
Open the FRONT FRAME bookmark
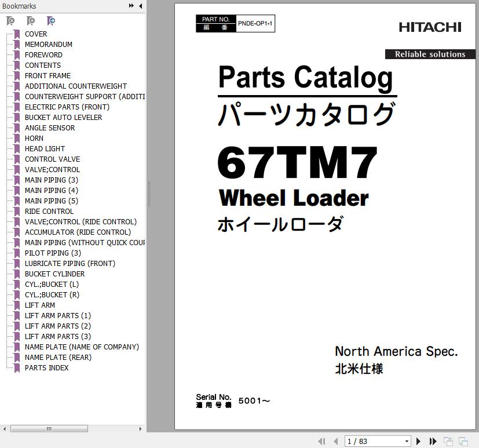click(x=47, y=75)
